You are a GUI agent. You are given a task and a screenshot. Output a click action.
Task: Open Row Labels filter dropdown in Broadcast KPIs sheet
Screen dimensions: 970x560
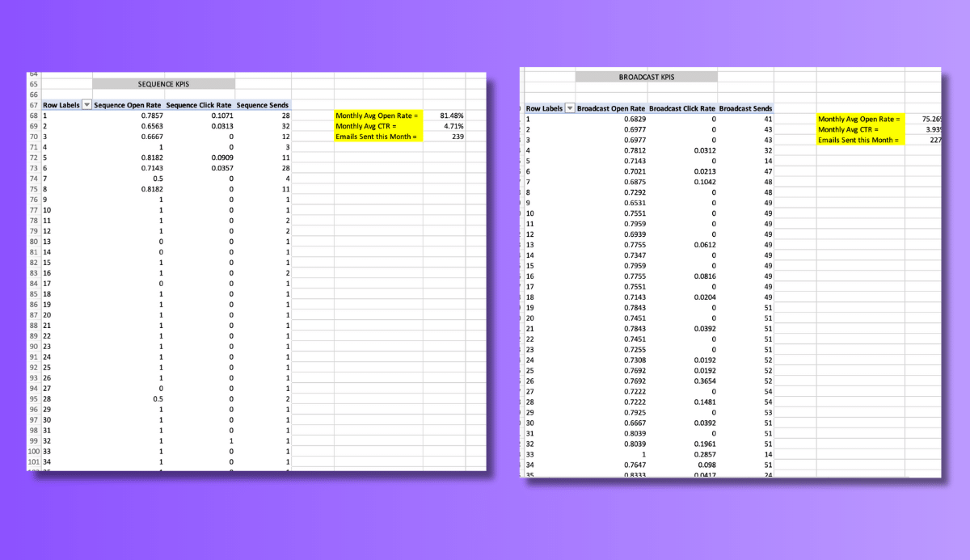pyautogui.click(x=570, y=108)
